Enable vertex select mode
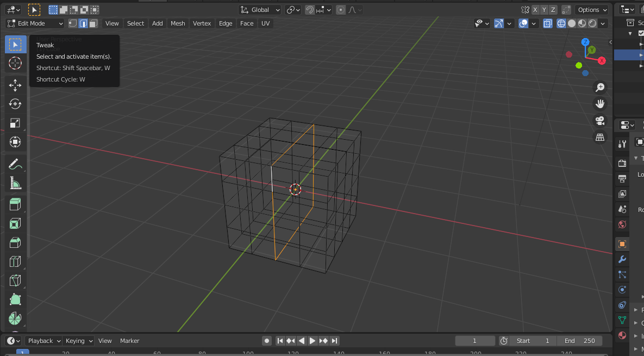The image size is (644, 356). [73, 23]
